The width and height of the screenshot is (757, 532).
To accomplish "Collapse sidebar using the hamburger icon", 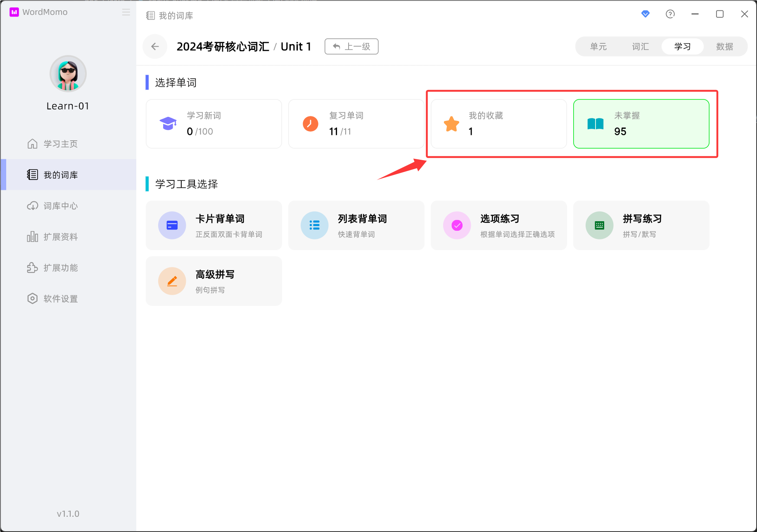I will (x=126, y=12).
